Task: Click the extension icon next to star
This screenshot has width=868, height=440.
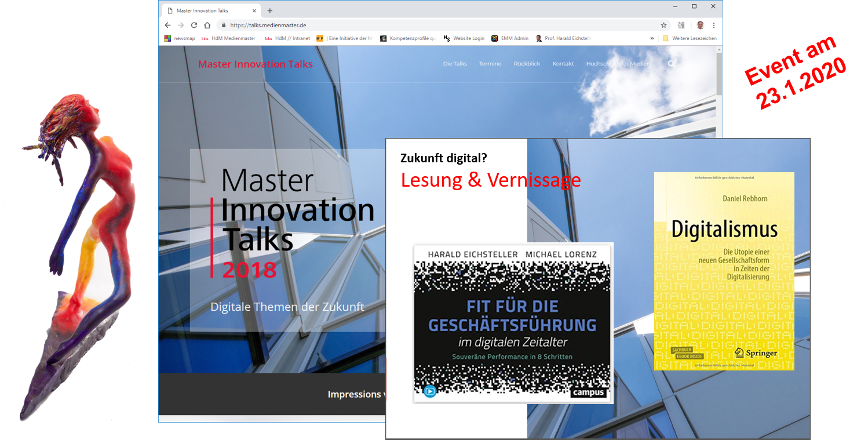Action: tap(681, 26)
